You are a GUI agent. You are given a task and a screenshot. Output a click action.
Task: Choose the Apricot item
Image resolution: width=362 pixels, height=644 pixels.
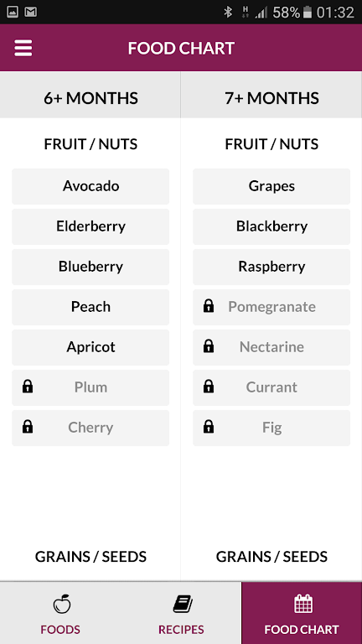(x=90, y=347)
